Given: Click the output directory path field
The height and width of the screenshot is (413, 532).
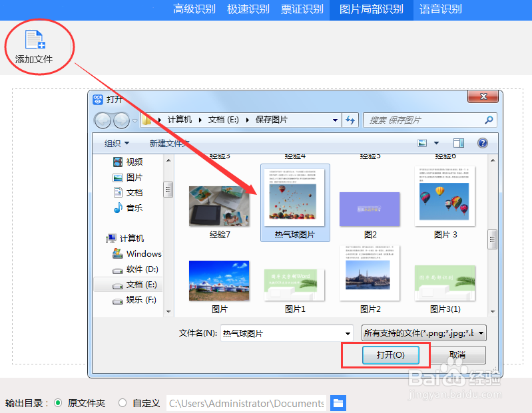Looking at the screenshot, I should [246, 403].
